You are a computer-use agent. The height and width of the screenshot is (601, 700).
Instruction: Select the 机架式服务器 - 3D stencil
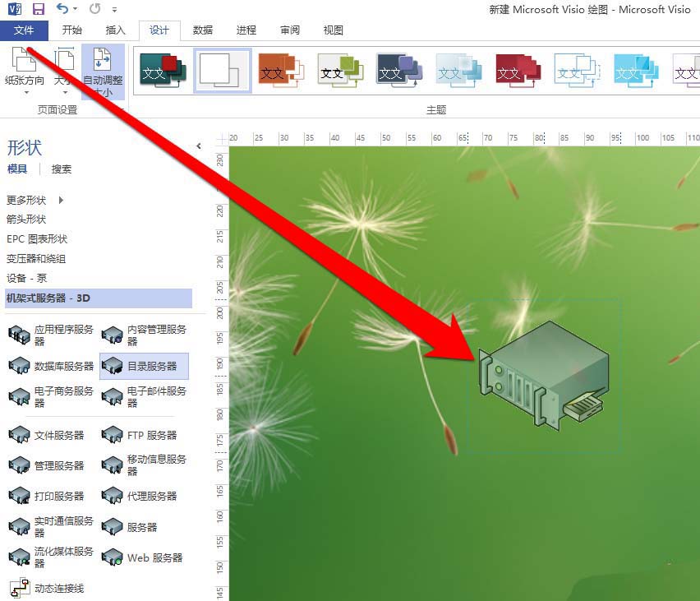click(99, 298)
